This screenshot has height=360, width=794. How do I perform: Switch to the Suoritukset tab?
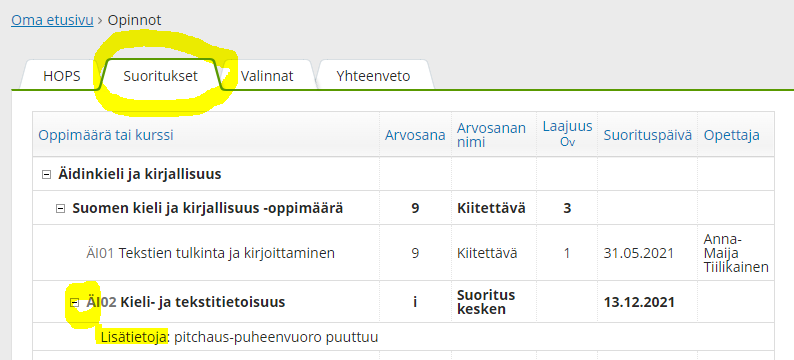click(161, 76)
